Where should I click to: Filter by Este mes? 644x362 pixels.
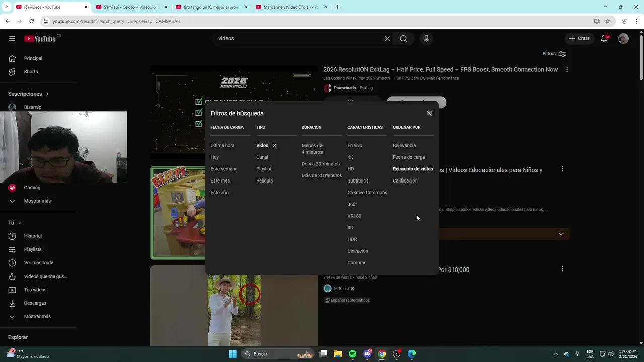click(x=220, y=181)
